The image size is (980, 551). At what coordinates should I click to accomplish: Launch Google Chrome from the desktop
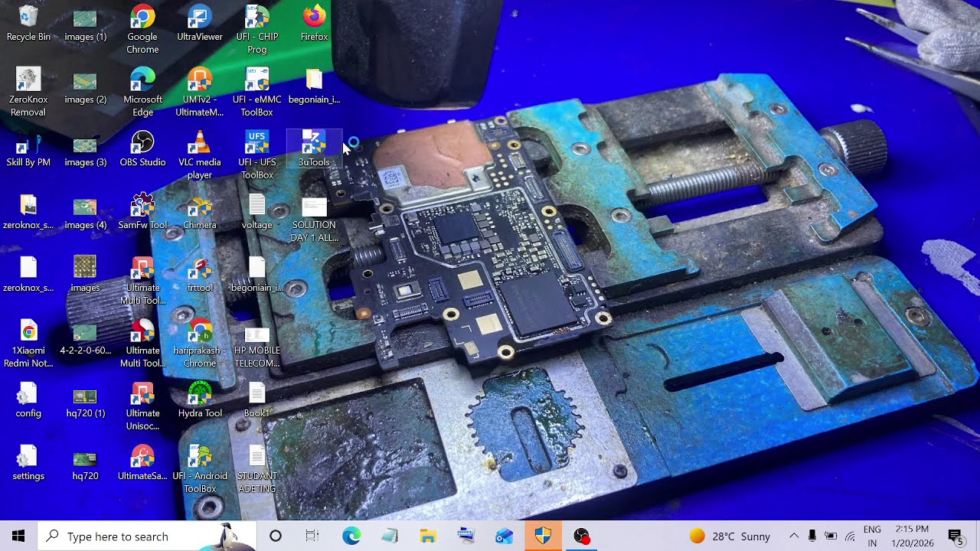pyautogui.click(x=142, y=29)
